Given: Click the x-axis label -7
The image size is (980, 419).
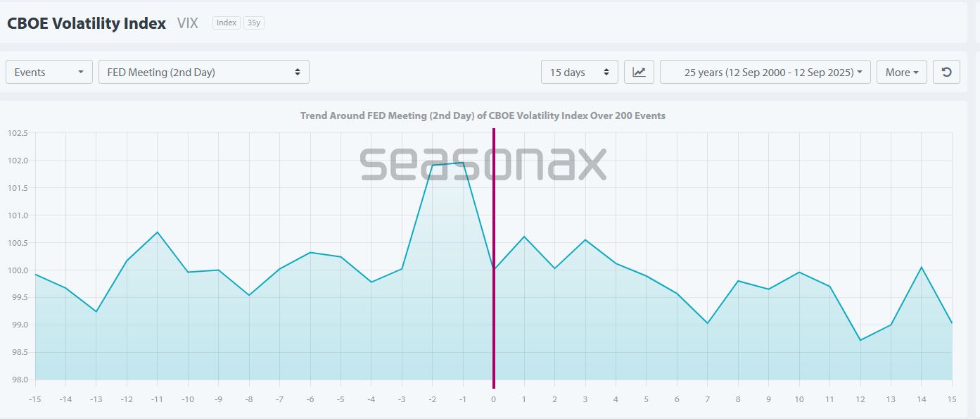Looking at the screenshot, I should [279, 399].
